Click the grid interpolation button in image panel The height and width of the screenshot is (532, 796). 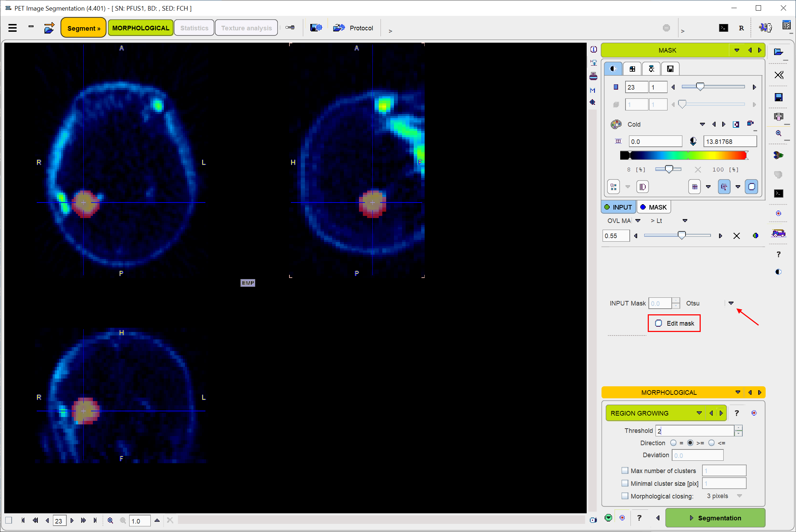click(694, 187)
